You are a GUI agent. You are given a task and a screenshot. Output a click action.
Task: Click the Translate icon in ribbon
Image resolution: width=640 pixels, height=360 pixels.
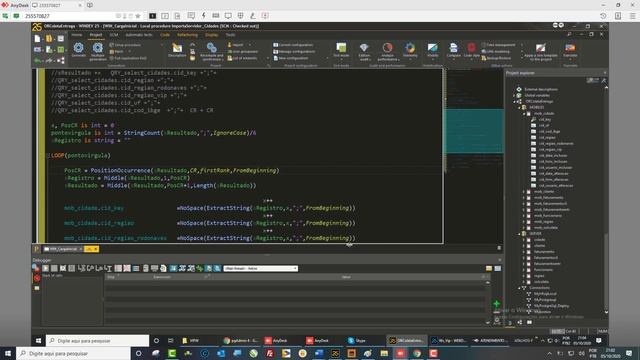coord(570,47)
